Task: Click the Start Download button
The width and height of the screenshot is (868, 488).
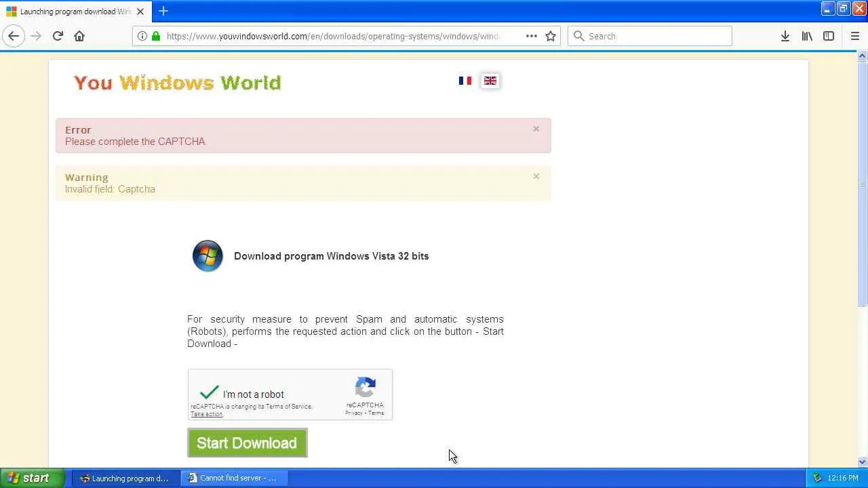Action: pos(248,443)
